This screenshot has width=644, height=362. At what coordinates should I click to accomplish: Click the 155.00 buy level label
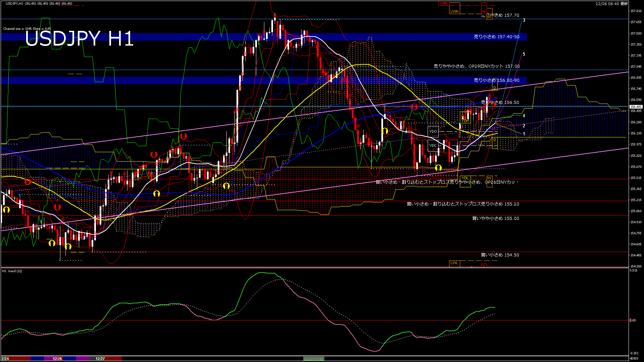(x=495, y=219)
